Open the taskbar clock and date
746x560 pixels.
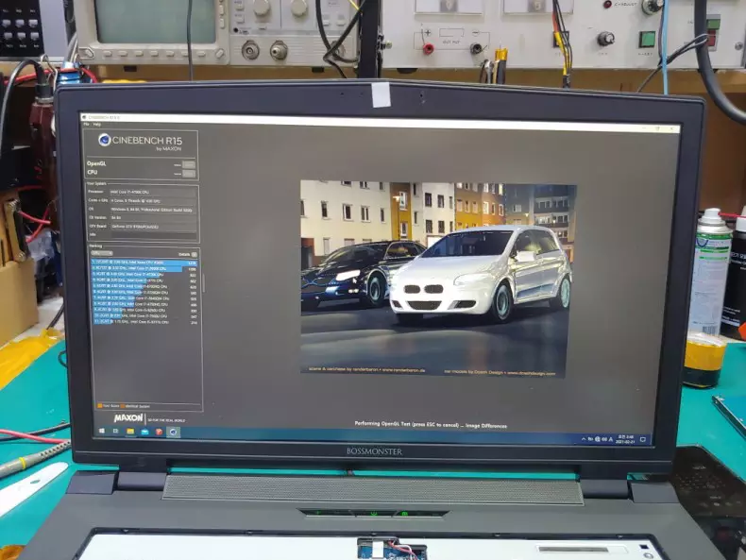click(x=625, y=439)
